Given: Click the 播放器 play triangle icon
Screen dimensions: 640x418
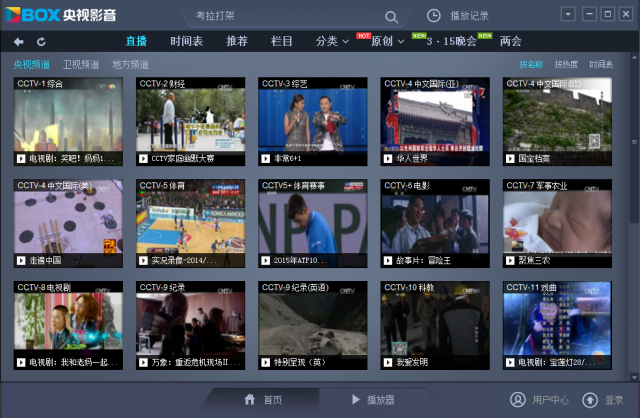Looking at the screenshot, I should coord(356,399).
